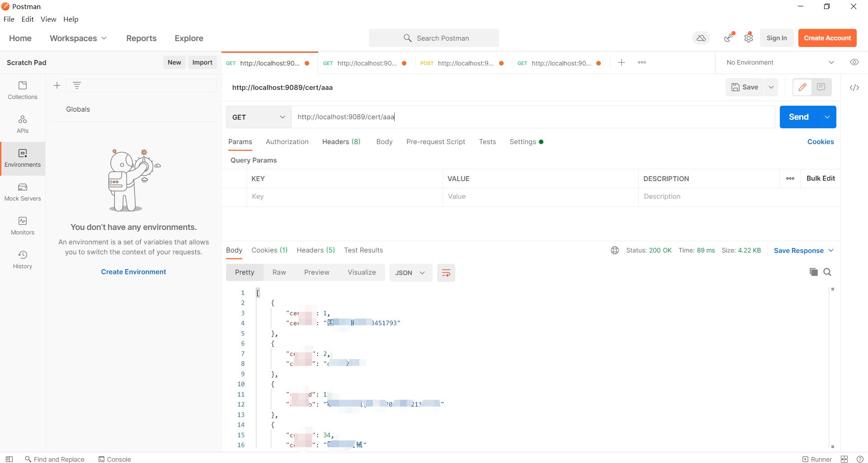View response Cookies (1) tab
The height and width of the screenshot is (463, 868).
tap(269, 250)
